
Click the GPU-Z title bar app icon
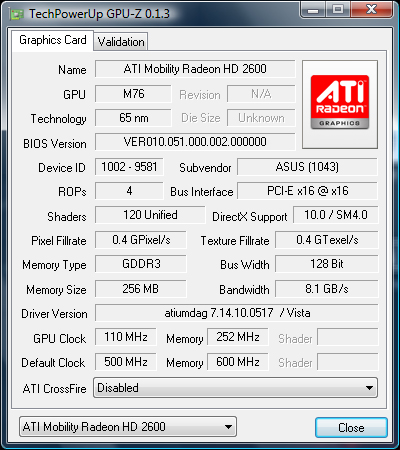point(17,14)
